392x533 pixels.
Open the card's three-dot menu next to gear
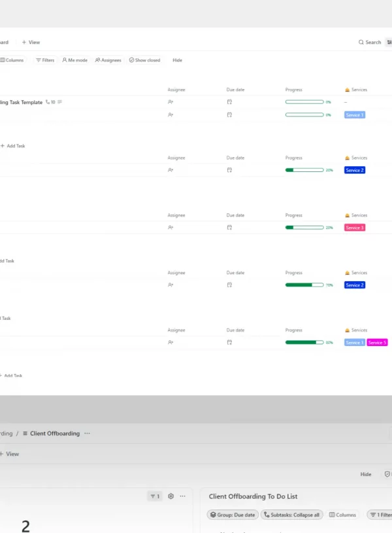point(183,496)
